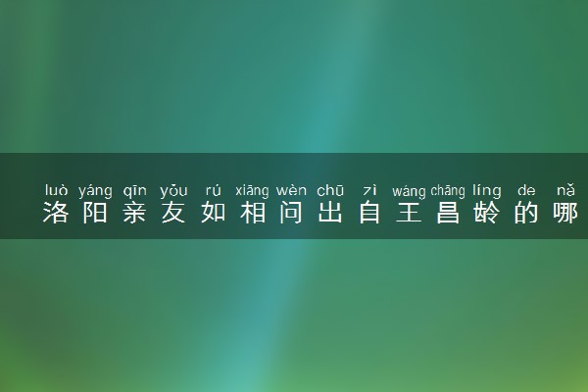Click the character 自 under zì
588x392 pixels.
[x=369, y=213]
